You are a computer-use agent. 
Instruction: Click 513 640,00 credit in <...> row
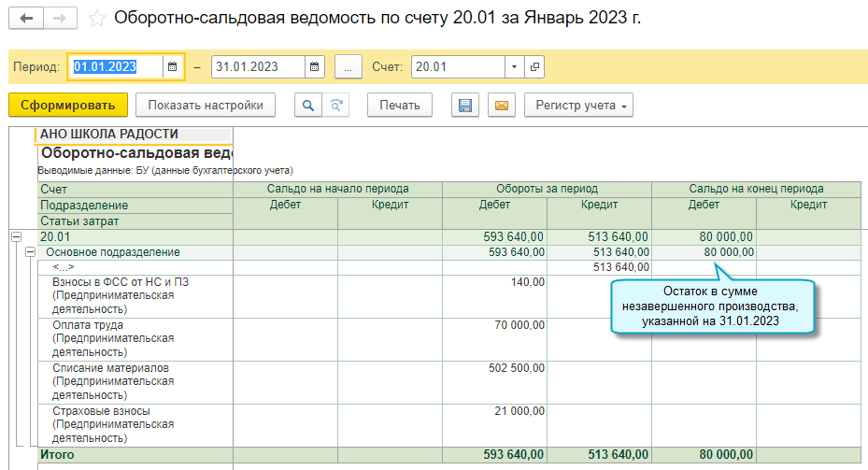pos(599,267)
